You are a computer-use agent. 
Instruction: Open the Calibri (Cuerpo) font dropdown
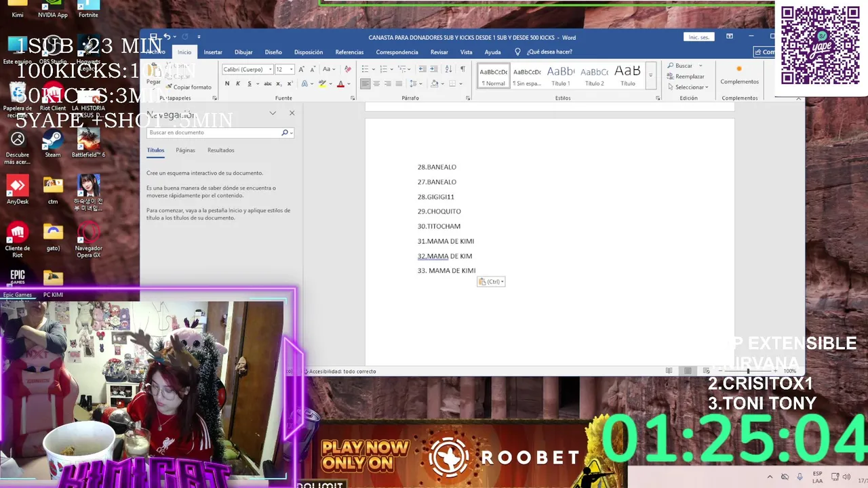tap(270, 69)
